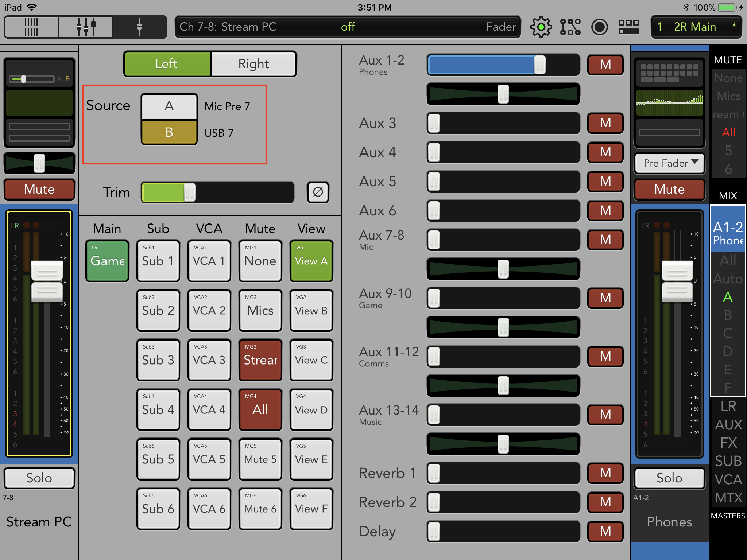Toggle the polarity invert button
Image resolution: width=747 pixels, height=560 pixels.
coord(318,192)
